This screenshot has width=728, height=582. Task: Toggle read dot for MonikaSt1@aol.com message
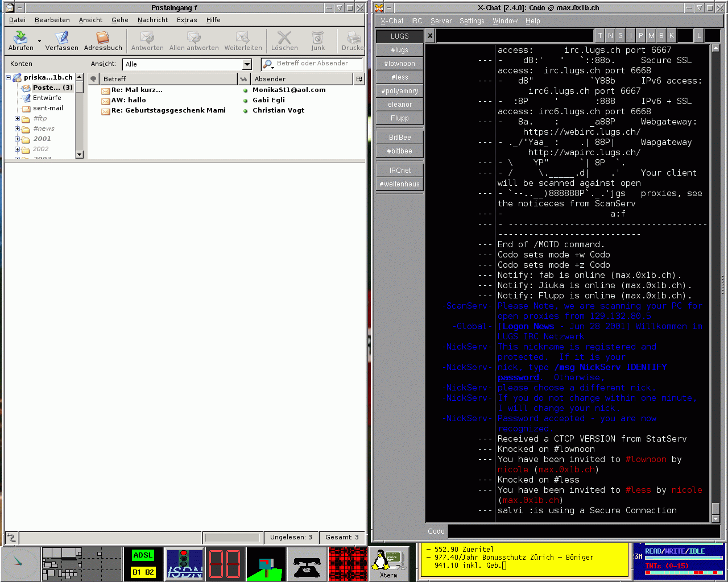tap(246, 90)
